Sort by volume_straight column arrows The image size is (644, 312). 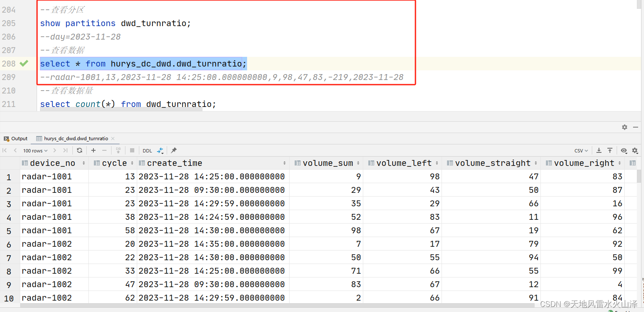point(536,163)
